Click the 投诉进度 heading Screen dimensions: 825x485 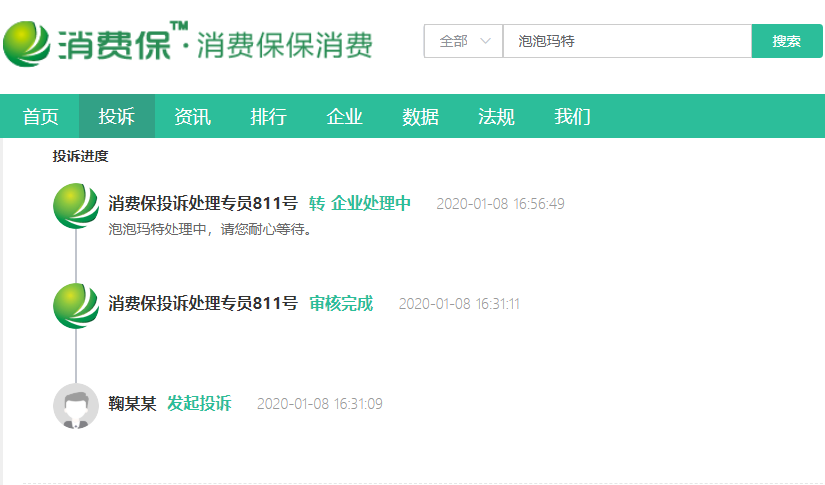coord(81,156)
